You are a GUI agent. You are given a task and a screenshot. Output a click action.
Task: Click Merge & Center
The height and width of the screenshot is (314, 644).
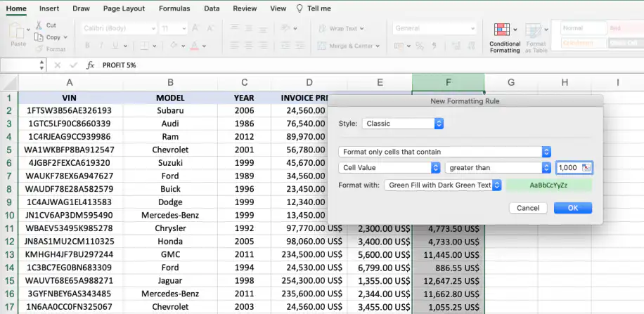[349, 46]
